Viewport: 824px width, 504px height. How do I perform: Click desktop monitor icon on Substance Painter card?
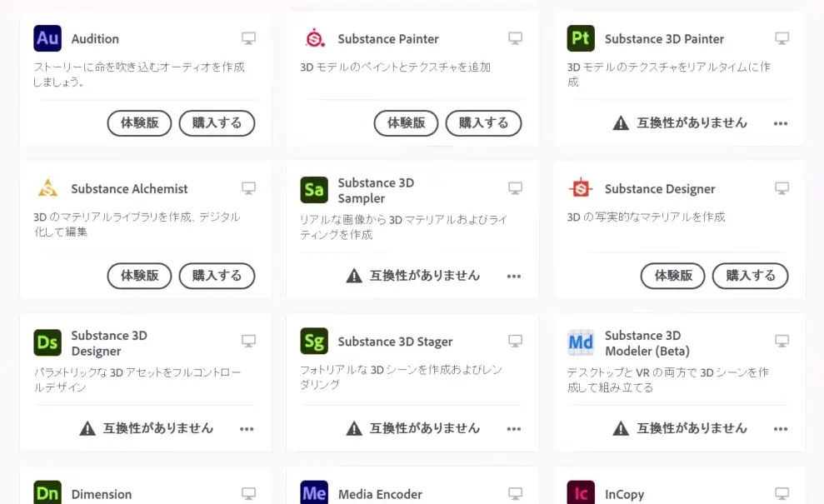click(x=516, y=38)
